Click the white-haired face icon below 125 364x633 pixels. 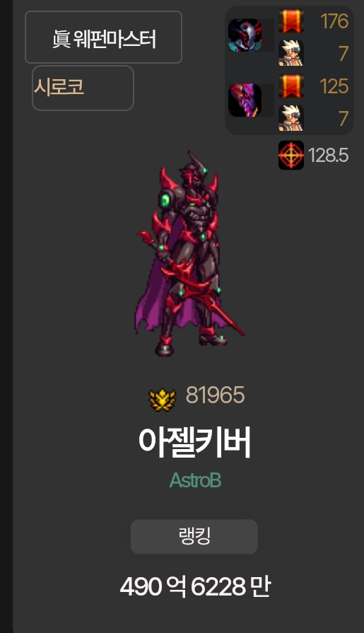pyautogui.click(x=291, y=118)
